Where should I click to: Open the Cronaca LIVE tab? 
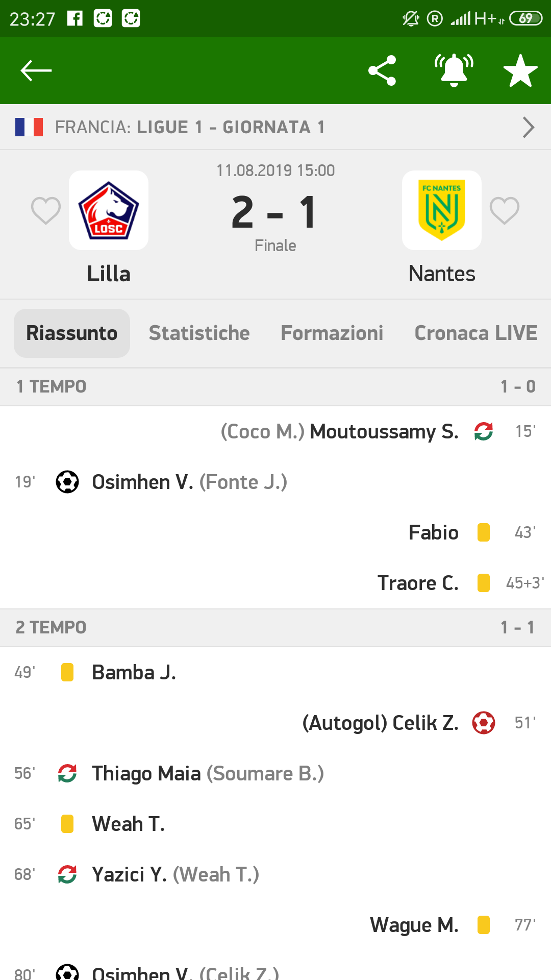(475, 333)
